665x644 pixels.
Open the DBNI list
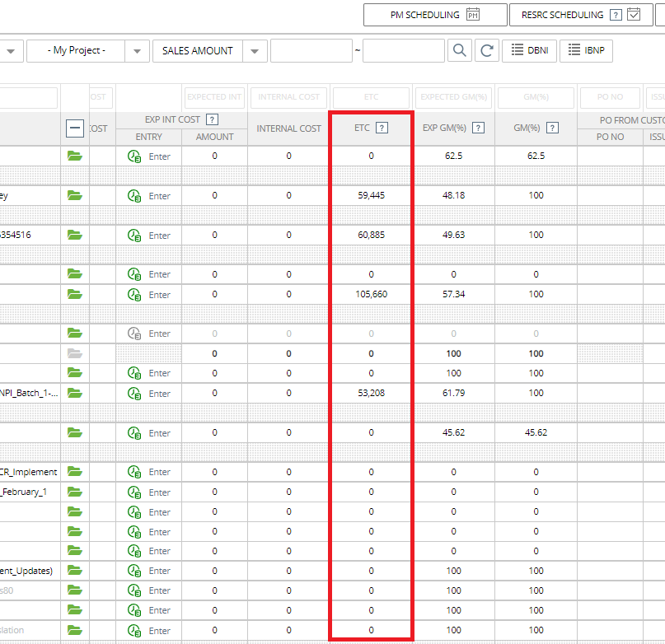pyautogui.click(x=529, y=50)
